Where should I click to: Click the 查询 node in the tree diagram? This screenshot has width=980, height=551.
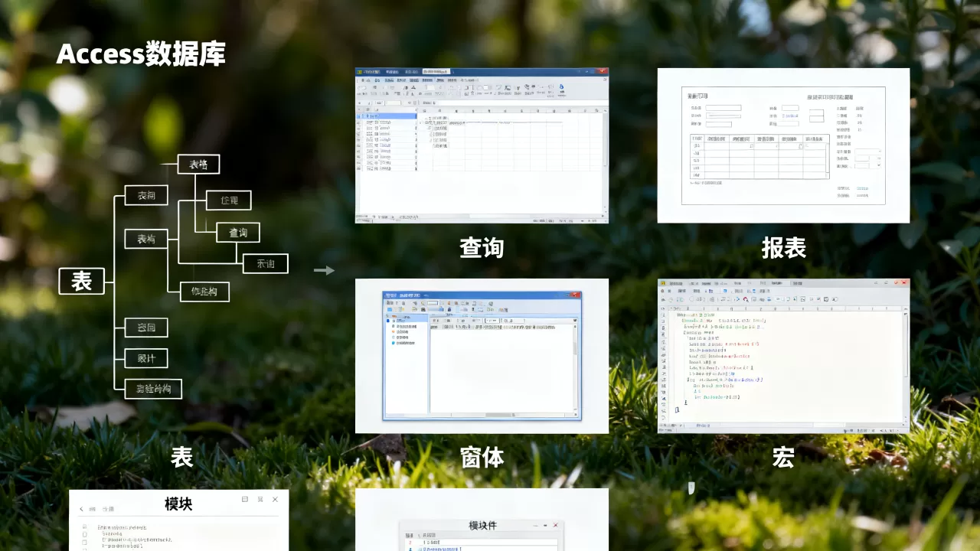tap(238, 233)
